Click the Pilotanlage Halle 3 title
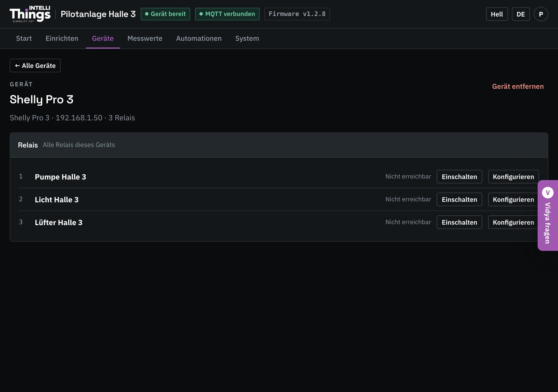This screenshot has width=558, height=392. point(98,14)
